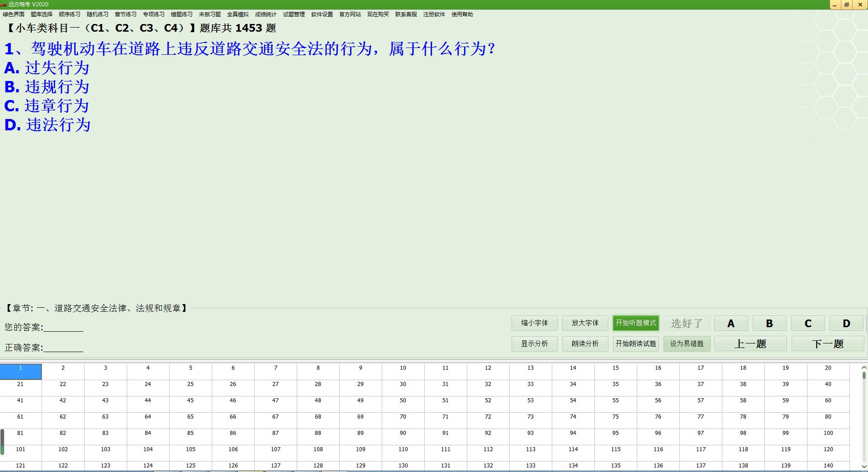
Task: Choose answer button C
Action: [x=808, y=323]
